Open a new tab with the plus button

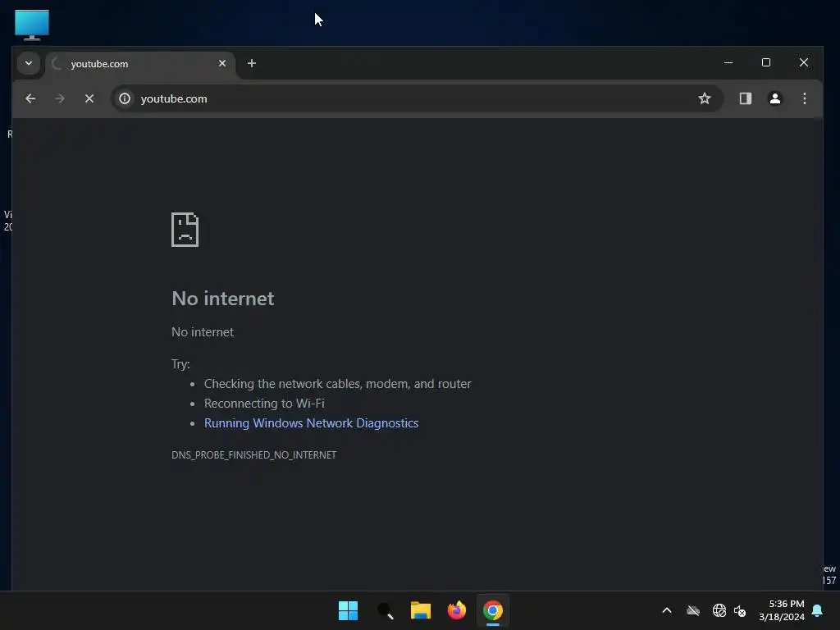click(x=252, y=63)
